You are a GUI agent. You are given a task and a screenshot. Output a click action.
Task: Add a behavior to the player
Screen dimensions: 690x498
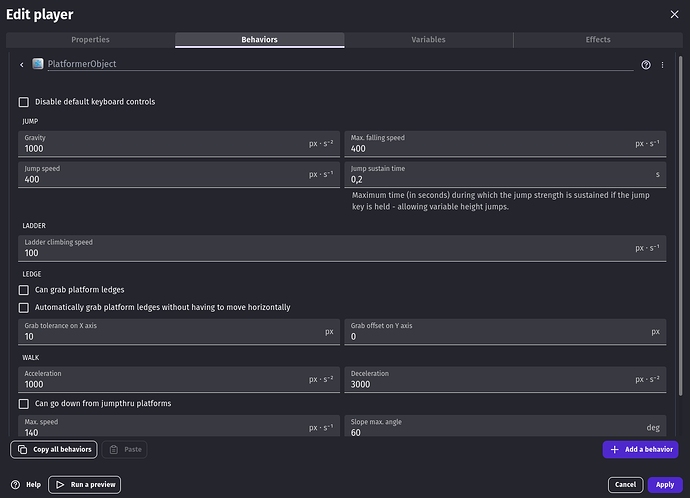click(640, 450)
